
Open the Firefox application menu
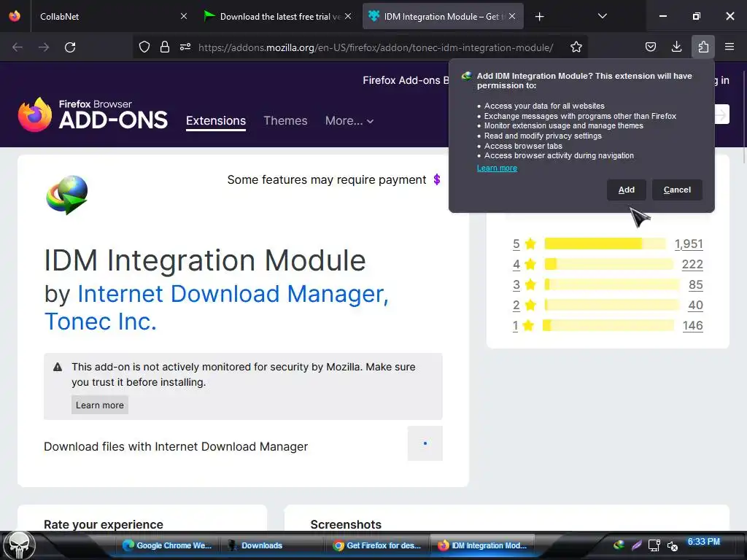[729, 47]
